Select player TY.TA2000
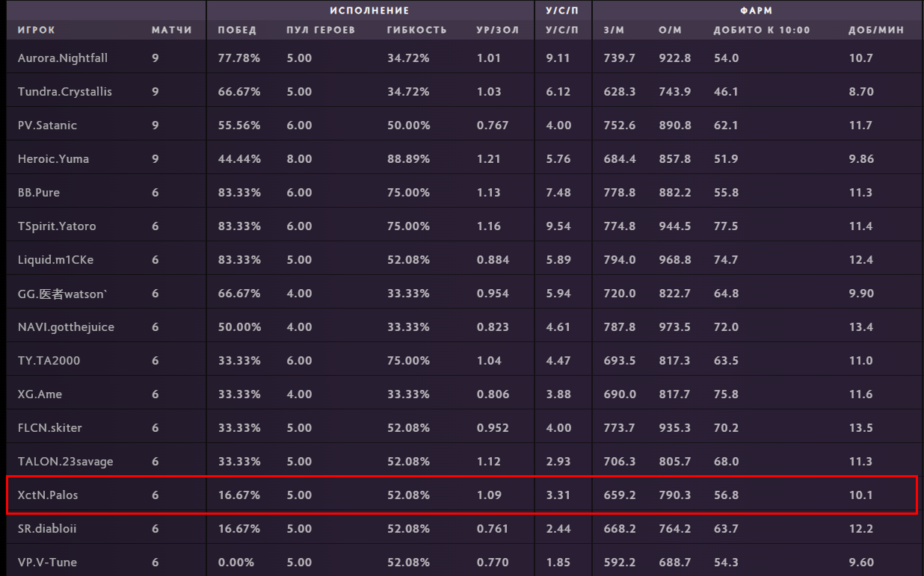Image resolution: width=924 pixels, height=576 pixels. pos(49,360)
